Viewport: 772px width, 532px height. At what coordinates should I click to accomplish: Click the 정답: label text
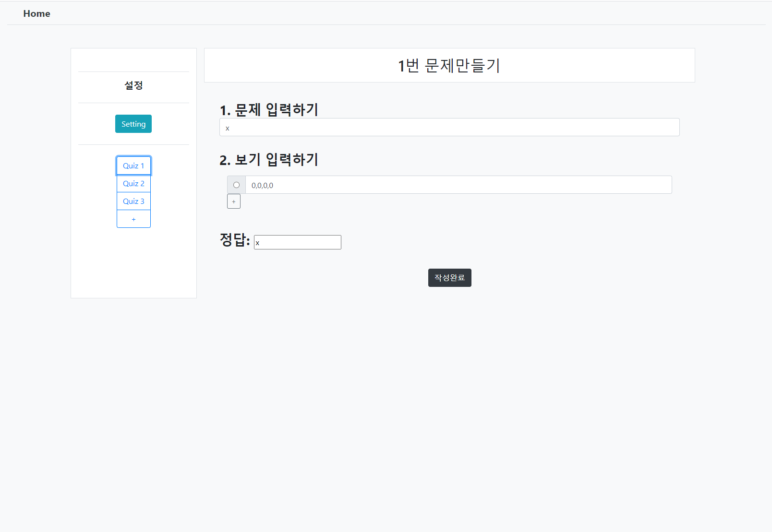pyautogui.click(x=235, y=239)
